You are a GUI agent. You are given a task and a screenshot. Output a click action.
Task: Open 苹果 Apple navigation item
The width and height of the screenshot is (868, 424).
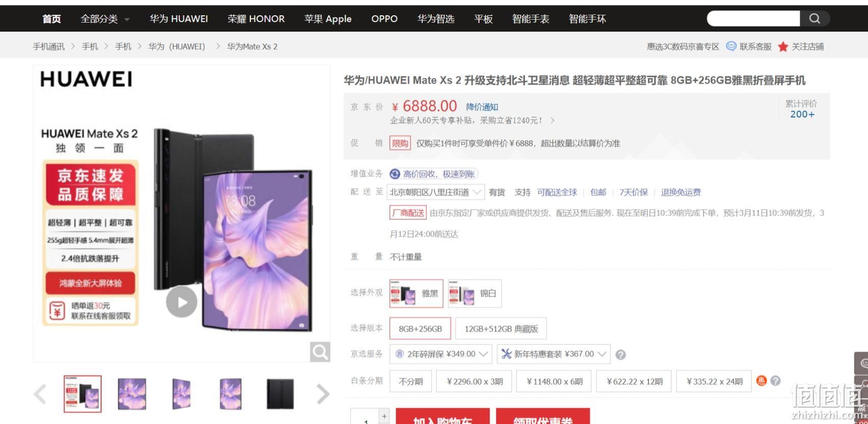pos(328,19)
